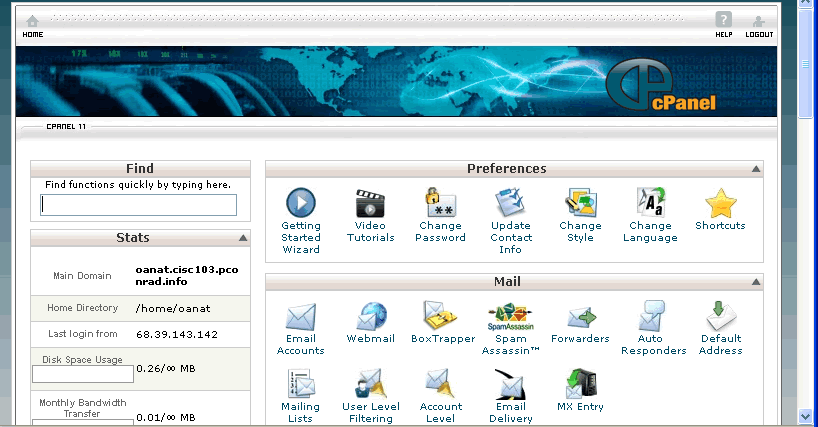Select the main domain text oanat.cisc103.pconrad.info
Viewport: 818px width, 427px height.
pos(187,275)
